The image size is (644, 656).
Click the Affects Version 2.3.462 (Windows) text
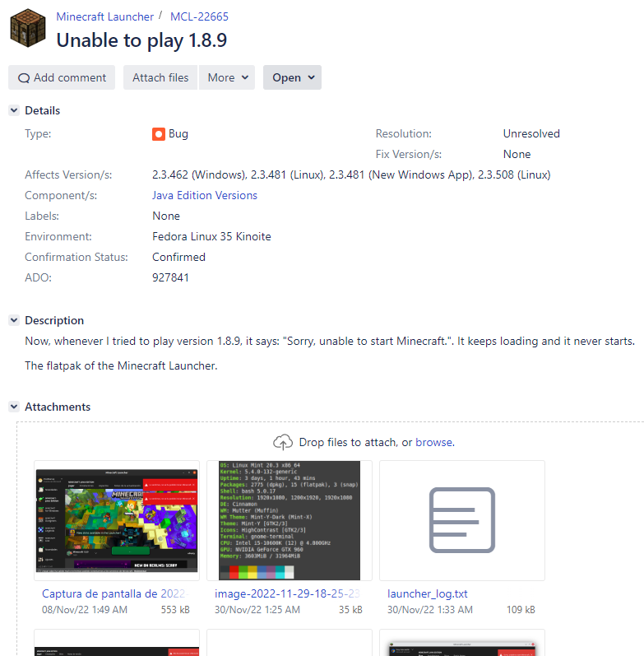tap(199, 174)
